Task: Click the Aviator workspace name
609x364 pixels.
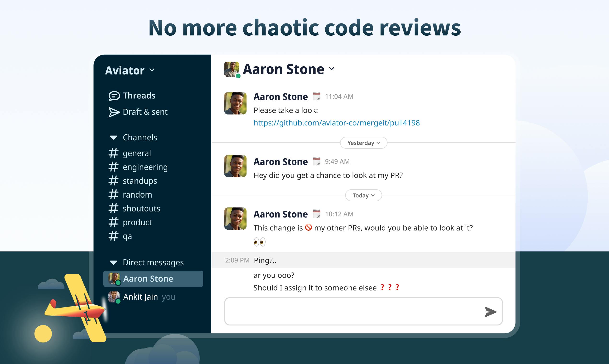Action: [x=125, y=71]
